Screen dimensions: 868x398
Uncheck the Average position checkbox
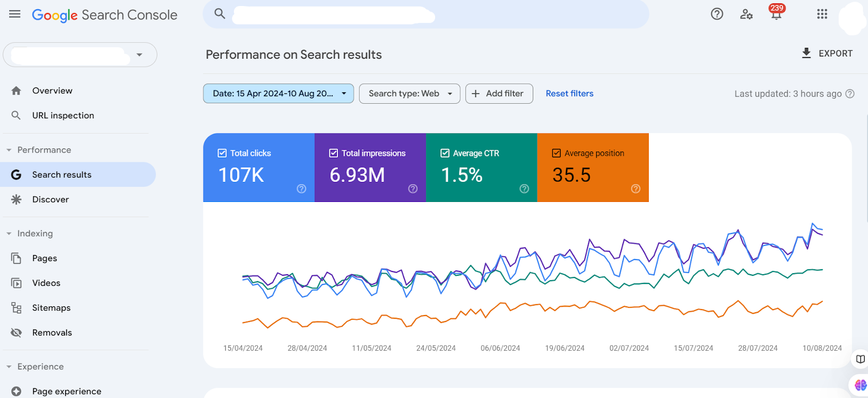click(x=557, y=153)
